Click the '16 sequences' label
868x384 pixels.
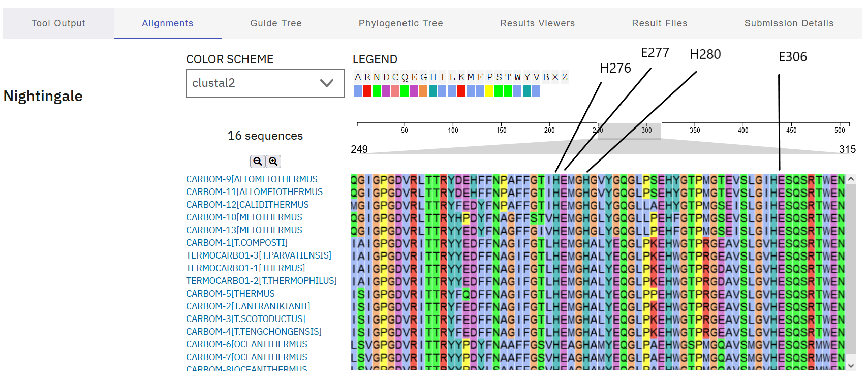pyautogui.click(x=265, y=136)
